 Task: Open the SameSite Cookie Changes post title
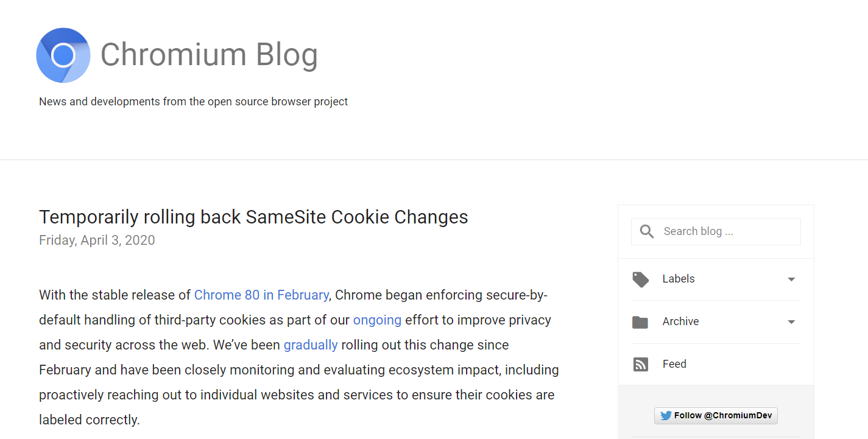point(253,217)
